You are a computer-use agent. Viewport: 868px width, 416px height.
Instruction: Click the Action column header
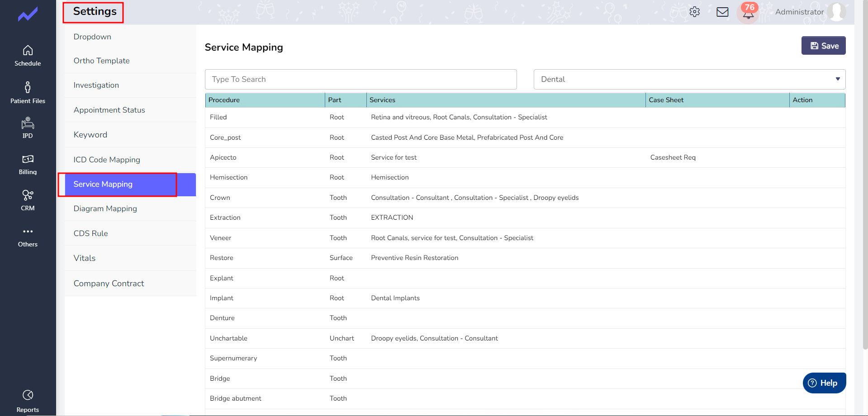(x=817, y=100)
